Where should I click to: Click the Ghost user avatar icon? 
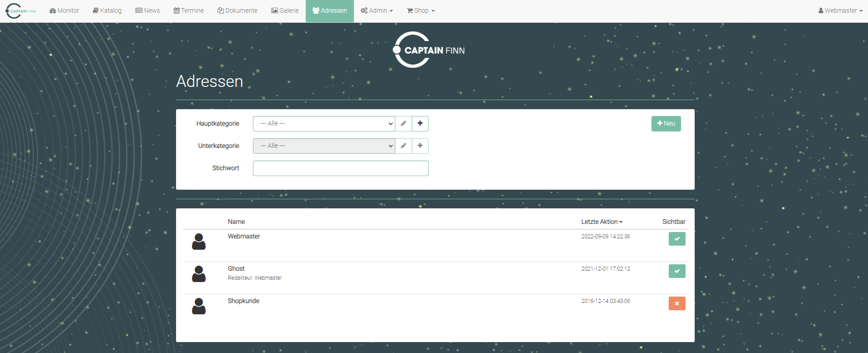(x=199, y=274)
